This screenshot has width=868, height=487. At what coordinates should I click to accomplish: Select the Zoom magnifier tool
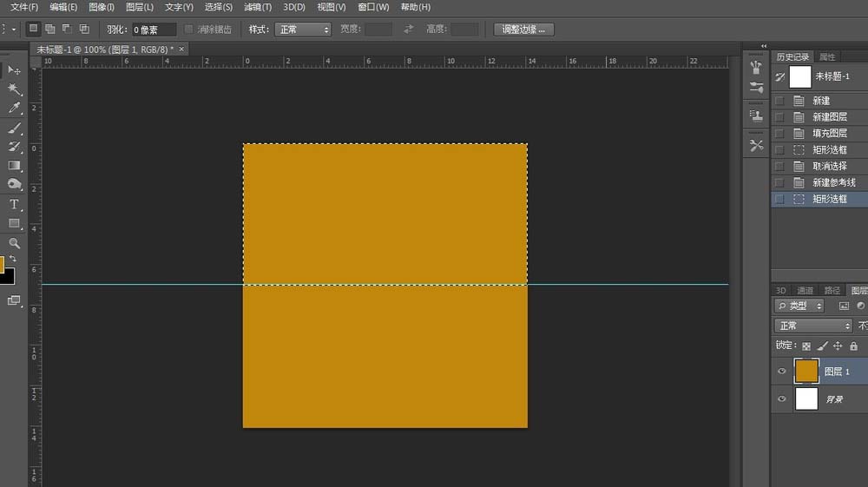14,243
